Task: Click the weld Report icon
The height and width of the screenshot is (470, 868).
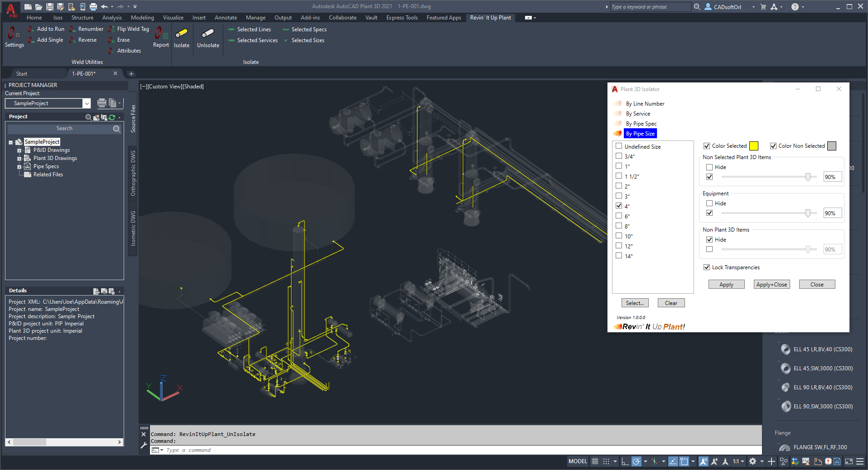Action: 160,34
